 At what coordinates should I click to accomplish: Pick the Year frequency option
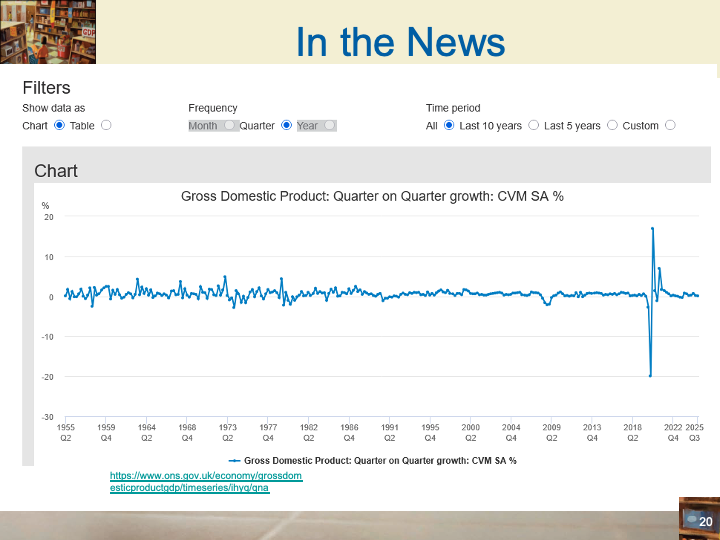click(330, 125)
